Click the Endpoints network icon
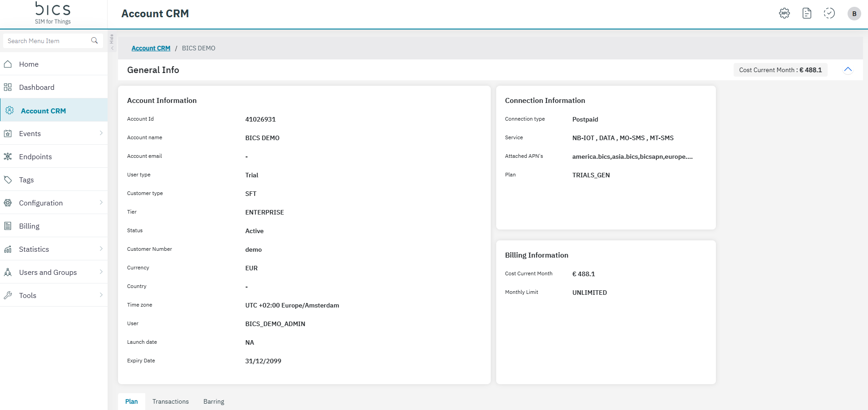 (8, 157)
